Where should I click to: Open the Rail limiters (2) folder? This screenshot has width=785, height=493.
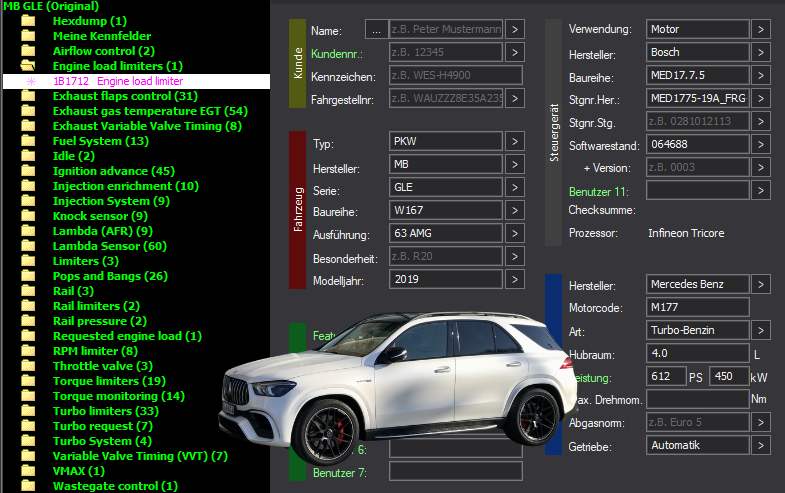pos(96,306)
